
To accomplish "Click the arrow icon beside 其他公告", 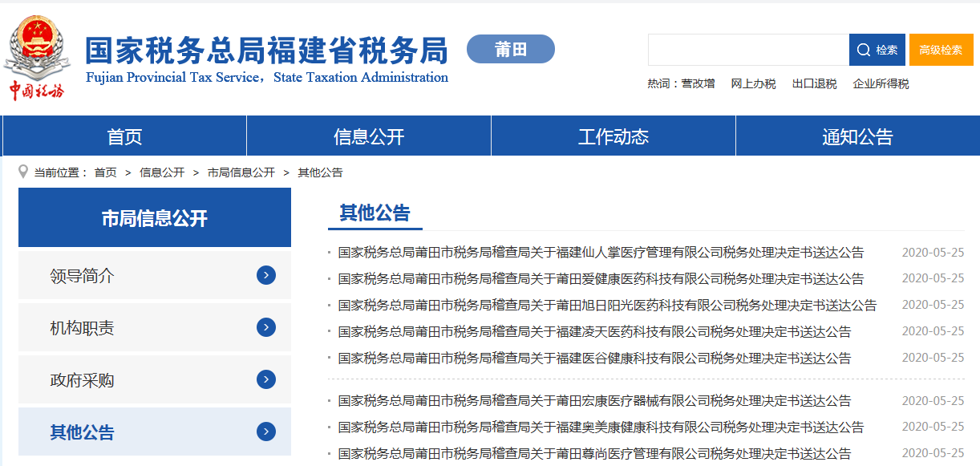I will click(x=266, y=432).
